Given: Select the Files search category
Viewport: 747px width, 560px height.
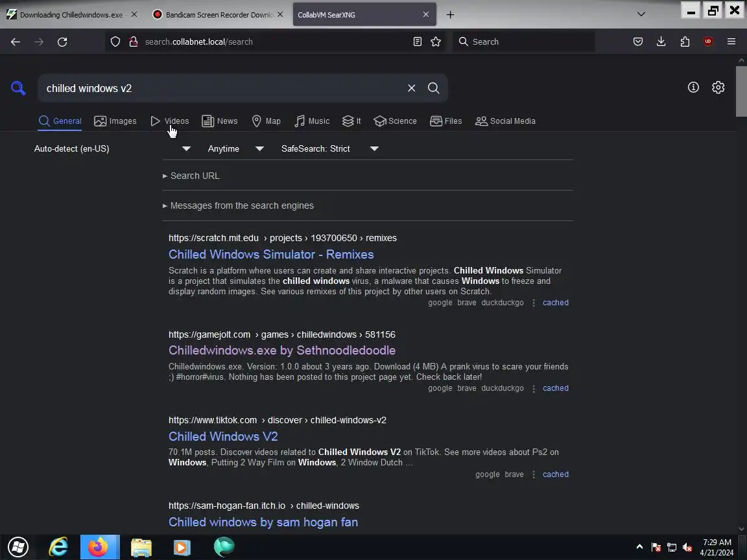Looking at the screenshot, I should (x=446, y=121).
